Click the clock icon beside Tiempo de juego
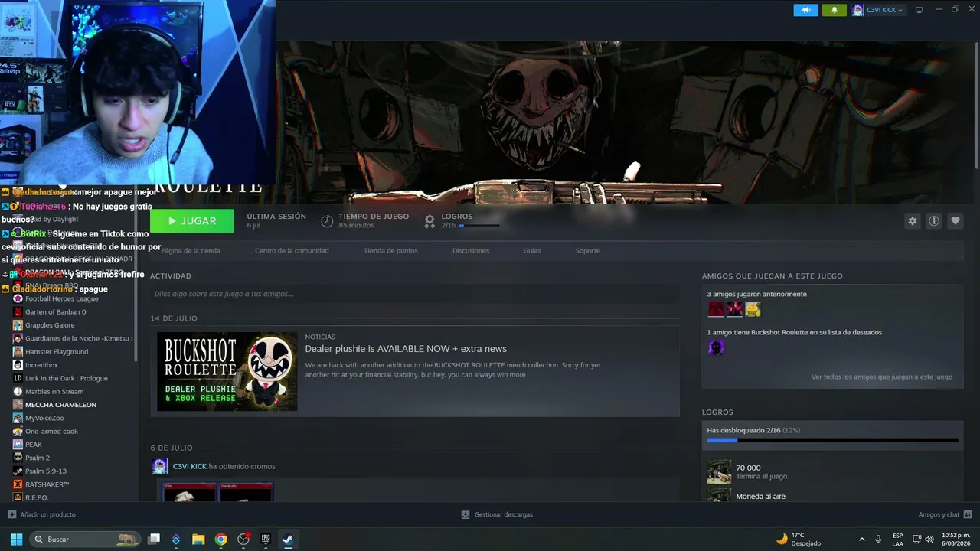Image resolution: width=980 pixels, height=551 pixels. 327,221
